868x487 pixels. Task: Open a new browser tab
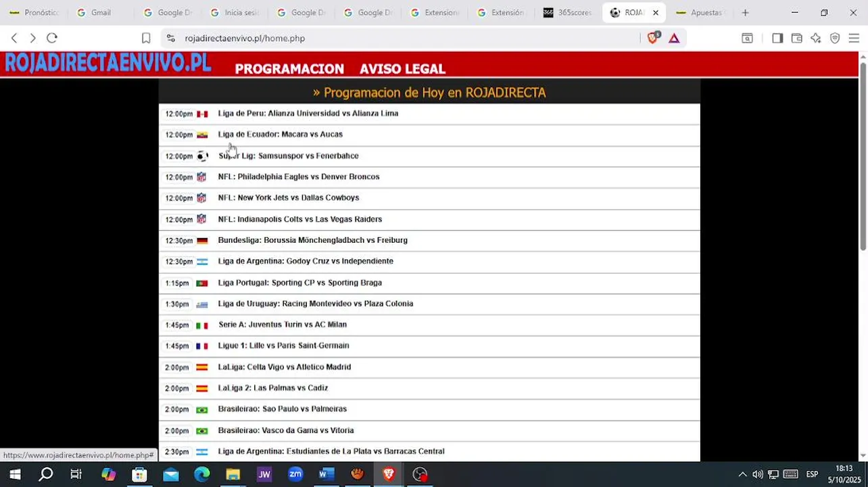[x=745, y=12]
